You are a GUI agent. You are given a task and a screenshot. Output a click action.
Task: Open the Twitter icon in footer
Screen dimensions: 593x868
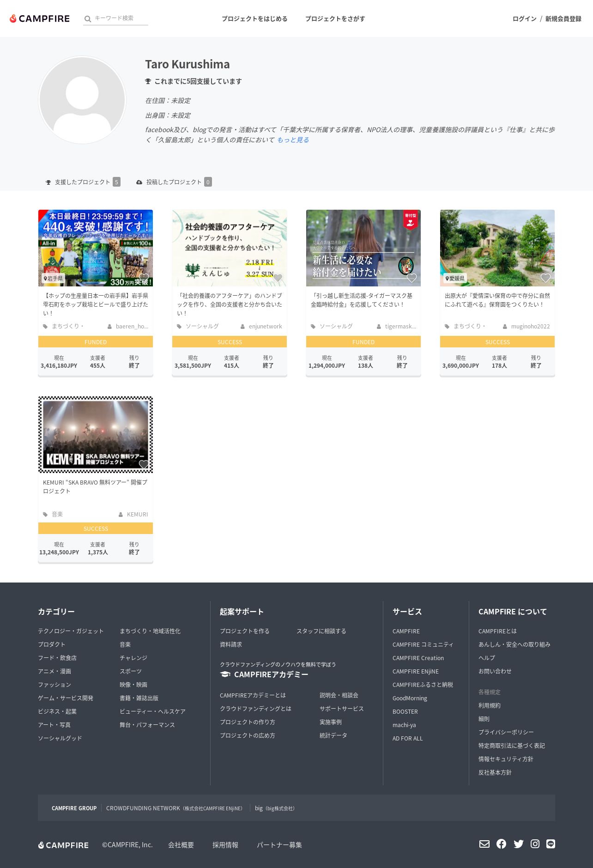[519, 844]
